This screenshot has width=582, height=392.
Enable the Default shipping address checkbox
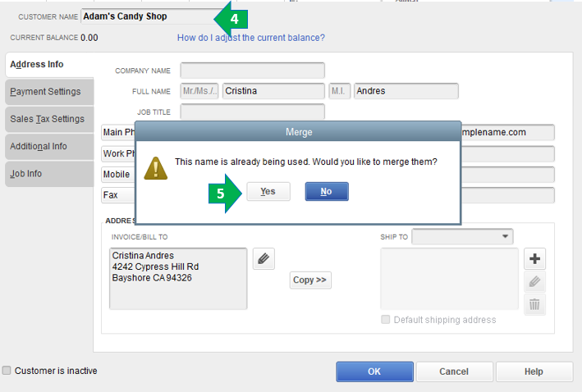(x=386, y=319)
